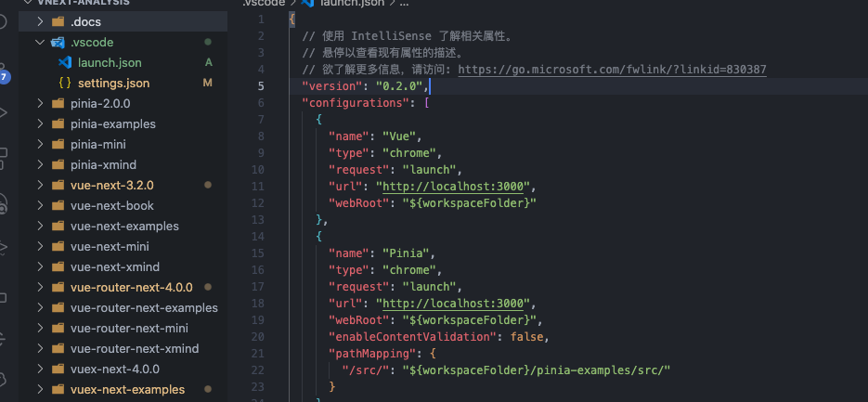
Task: Select the vue-next-mini folder name
Action: [x=110, y=246]
